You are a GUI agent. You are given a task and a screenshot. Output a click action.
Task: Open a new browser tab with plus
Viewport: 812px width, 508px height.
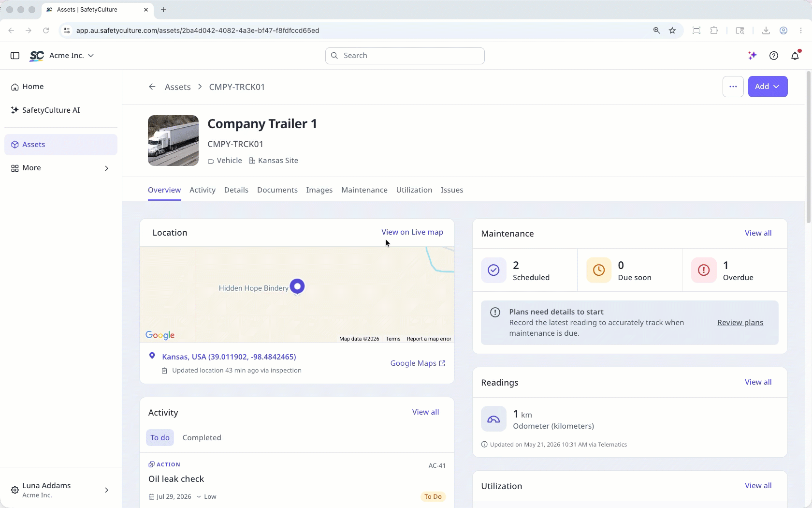coord(163,10)
